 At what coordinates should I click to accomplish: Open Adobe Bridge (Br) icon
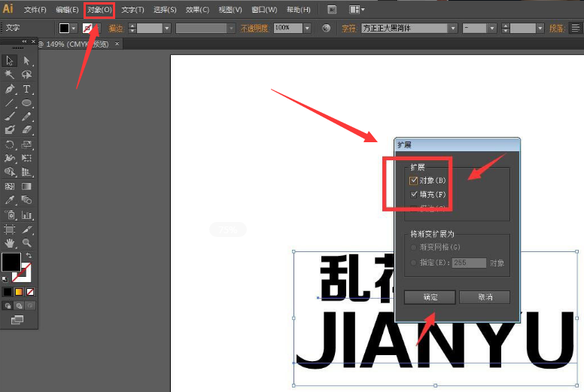pyautogui.click(x=331, y=10)
